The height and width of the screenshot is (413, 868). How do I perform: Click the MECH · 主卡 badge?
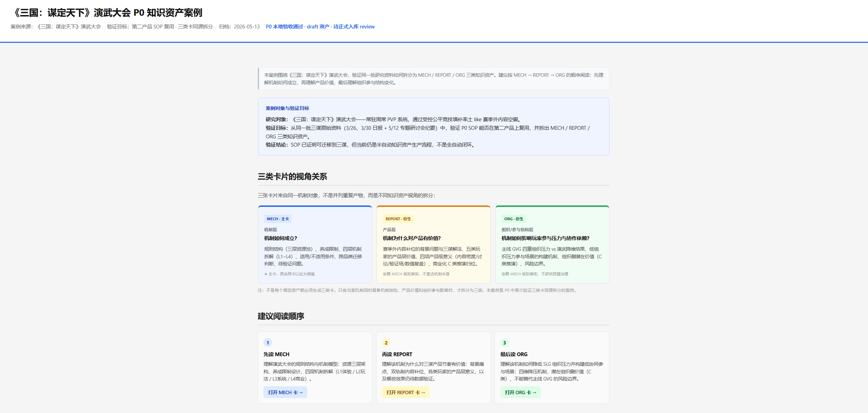coord(278,219)
